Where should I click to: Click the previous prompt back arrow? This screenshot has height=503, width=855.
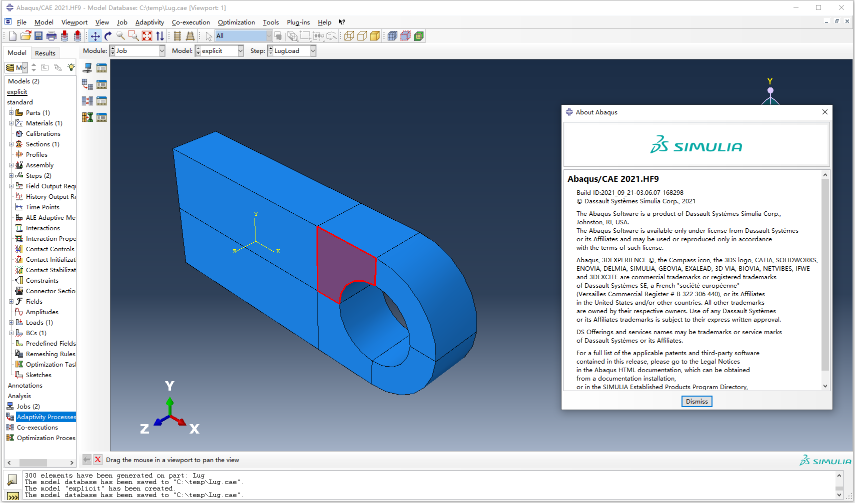click(x=86, y=460)
